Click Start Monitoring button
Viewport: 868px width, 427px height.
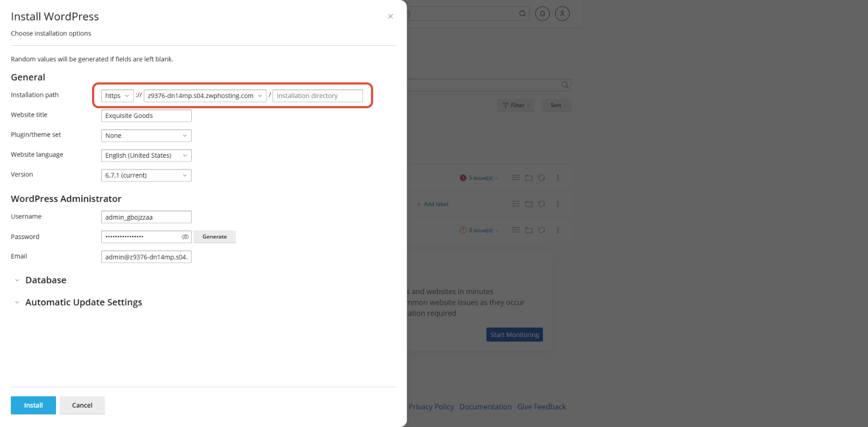(514, 335)
